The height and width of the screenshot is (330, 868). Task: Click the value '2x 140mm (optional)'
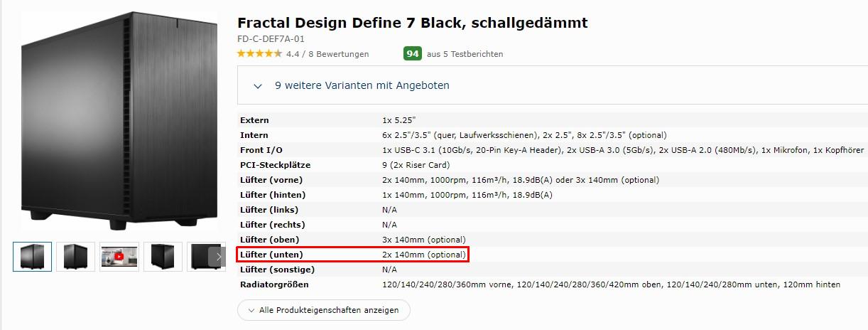pyautogui.click(x=424, y=255)
